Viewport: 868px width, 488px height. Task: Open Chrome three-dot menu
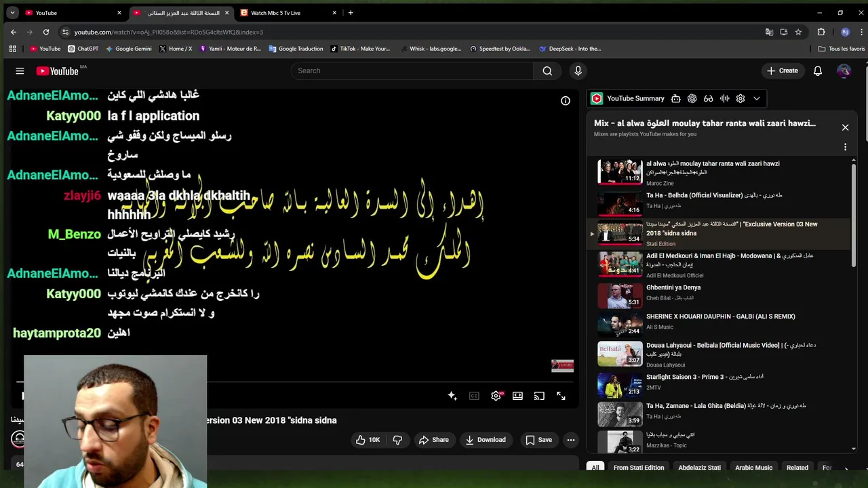point(860,32)
